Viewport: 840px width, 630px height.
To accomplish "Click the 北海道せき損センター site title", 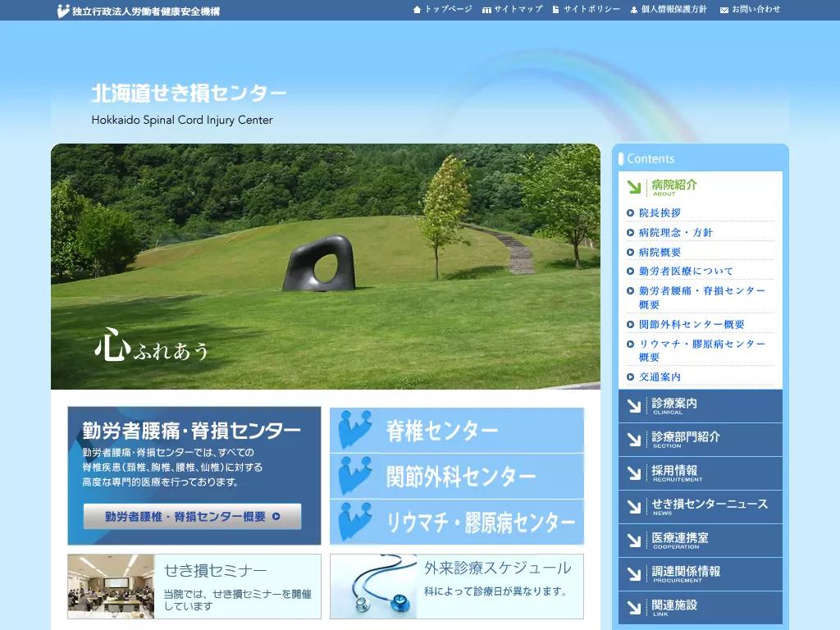I will (189, 94).
